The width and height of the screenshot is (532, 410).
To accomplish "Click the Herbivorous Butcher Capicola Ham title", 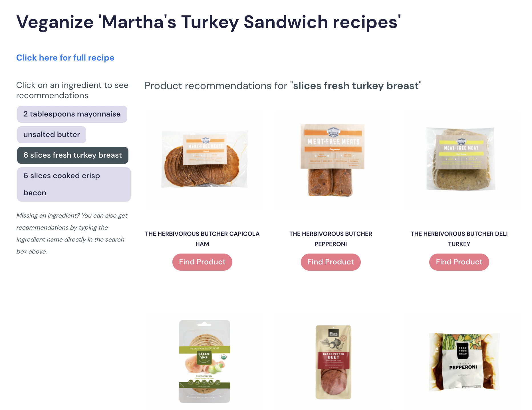I will (x=202, y=239).
